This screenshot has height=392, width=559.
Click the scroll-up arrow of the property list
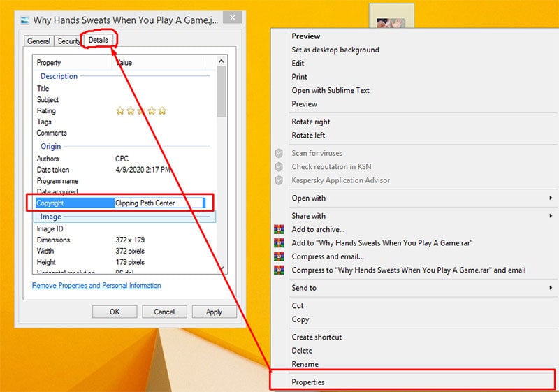(222, 61)
